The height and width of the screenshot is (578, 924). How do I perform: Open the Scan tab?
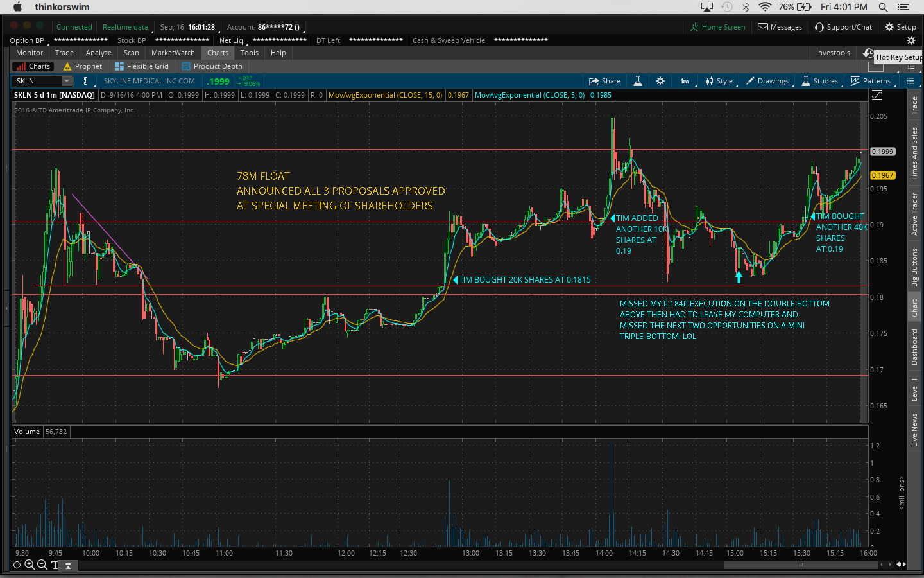(x=132, y=53)
